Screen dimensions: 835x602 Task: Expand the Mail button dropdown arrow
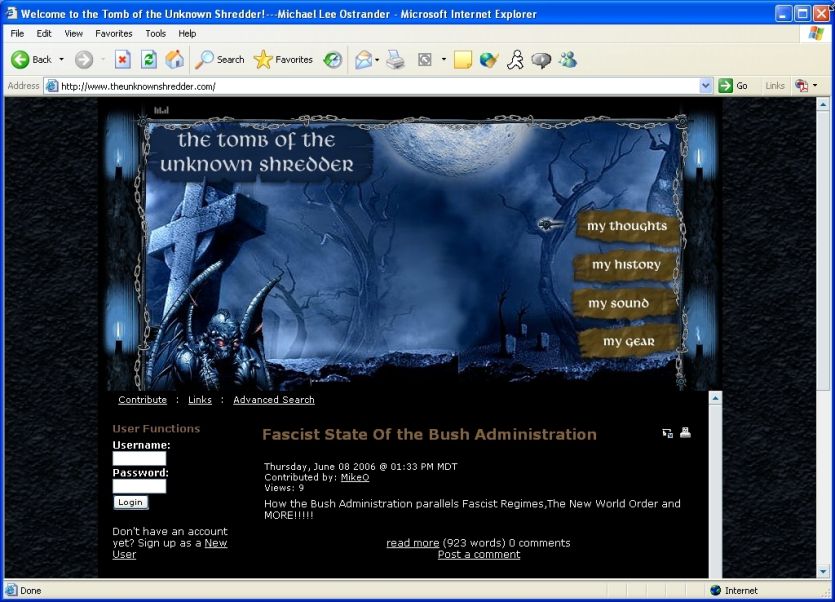[378, 60]
